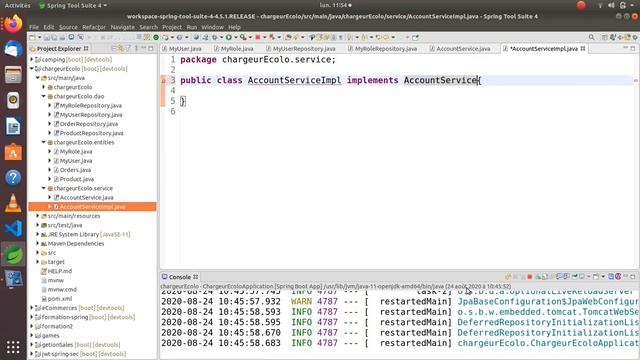Open the Refactor menu
This screenshot has height=360, width=640.
point(94,27)
